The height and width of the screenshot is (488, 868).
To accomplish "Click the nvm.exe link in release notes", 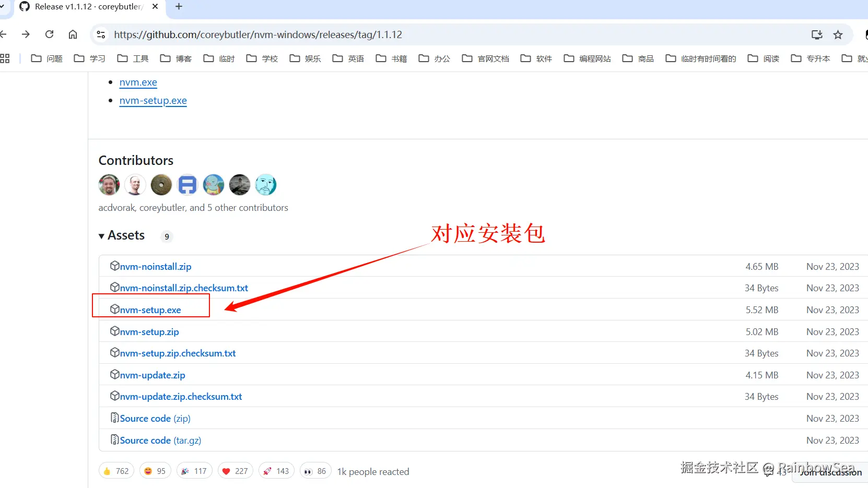I will pos(138,82).
